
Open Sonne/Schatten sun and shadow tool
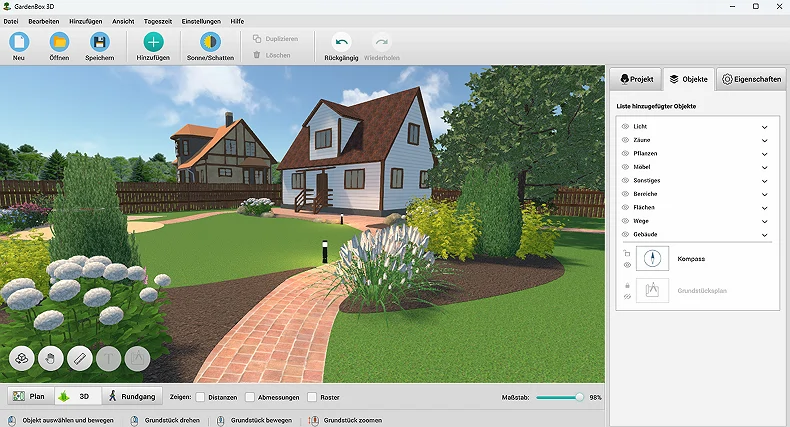click(210, 42)
